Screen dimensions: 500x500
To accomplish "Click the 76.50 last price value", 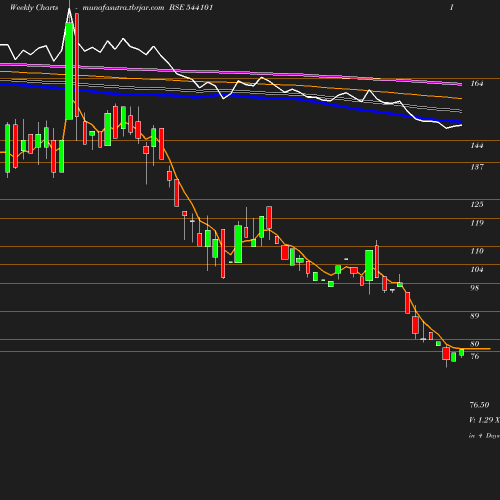I will point(479,405).
